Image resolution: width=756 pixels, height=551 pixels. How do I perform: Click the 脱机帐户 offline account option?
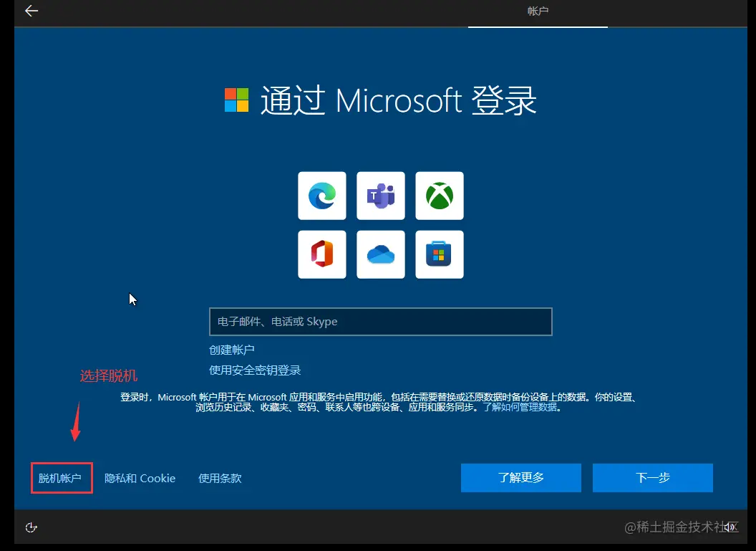click(x=62, y=478)
